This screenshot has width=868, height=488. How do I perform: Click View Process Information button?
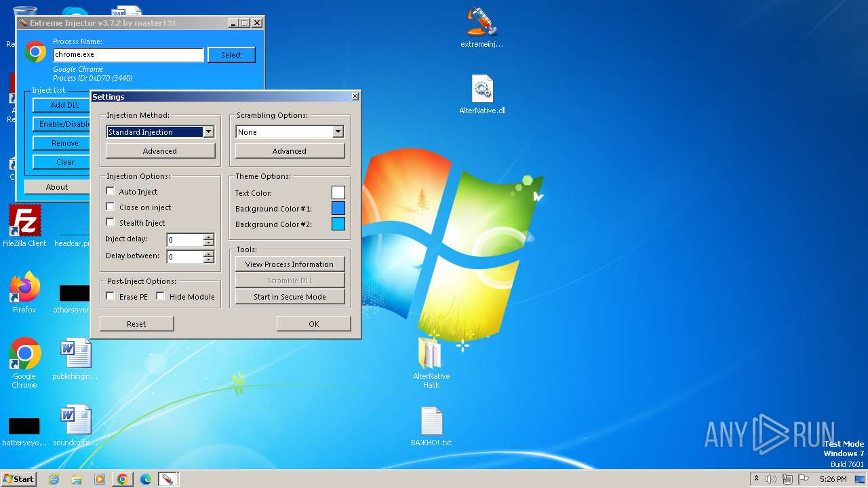click(x=290, y=264)
